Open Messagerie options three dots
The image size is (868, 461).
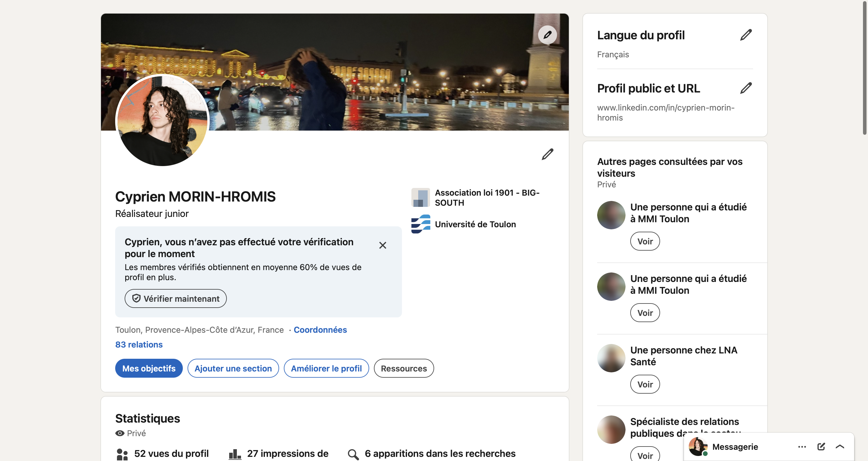click(x=802, y=447)
